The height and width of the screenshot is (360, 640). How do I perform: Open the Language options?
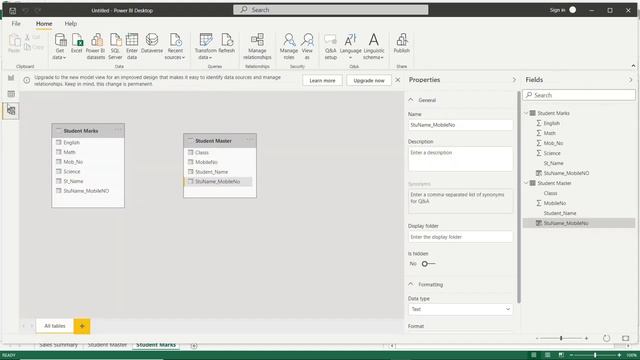click(350, 46)
